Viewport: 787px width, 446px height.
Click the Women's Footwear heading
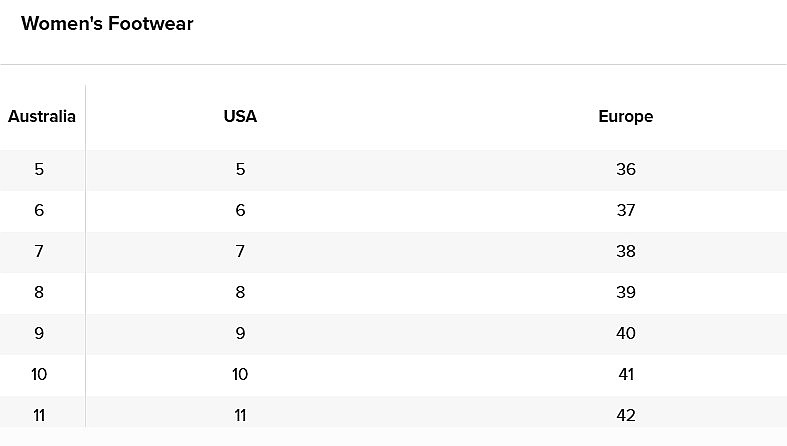point(107,24)
